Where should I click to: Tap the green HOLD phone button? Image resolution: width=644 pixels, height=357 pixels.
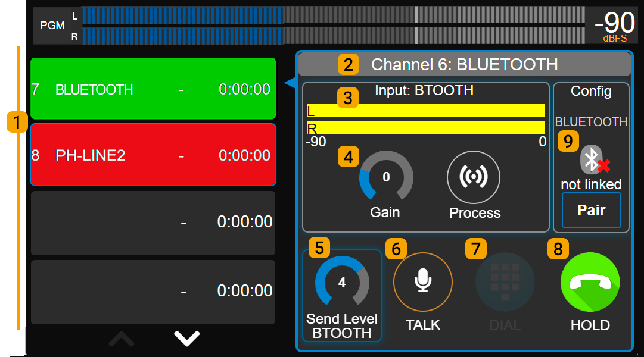click(x=590, y=282)
